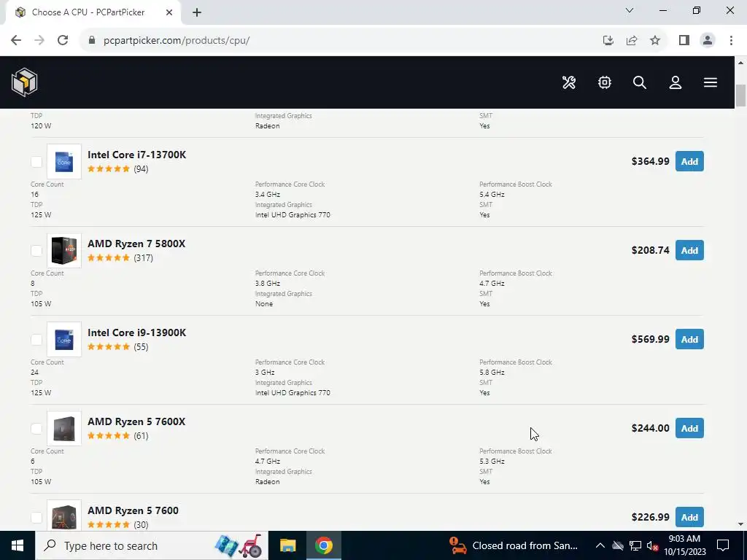The height and width of the screenshot is (560, 747).
Task: Open the network icon in system tray
Action: click(635, 545)
